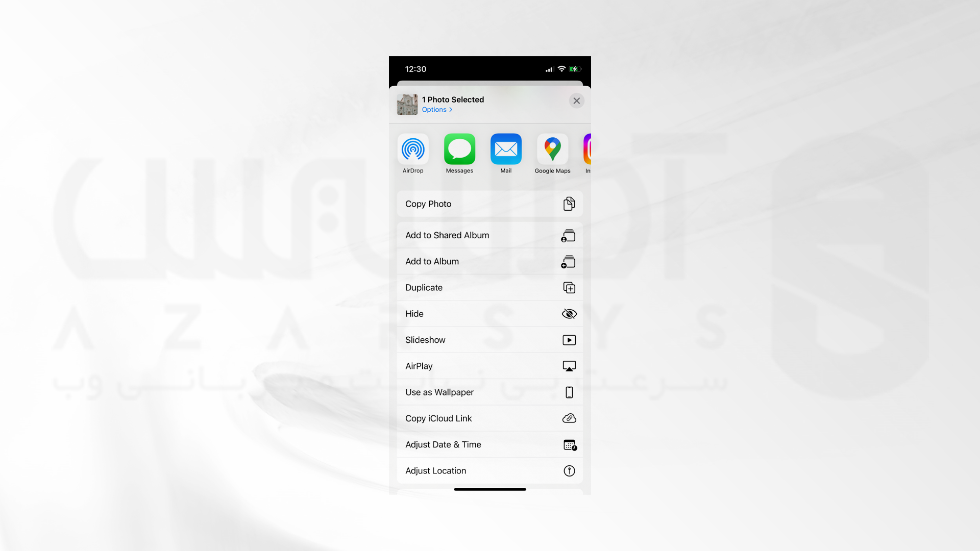
Task: Toggle Use as Wallpaper option
Action: [489, 391]
